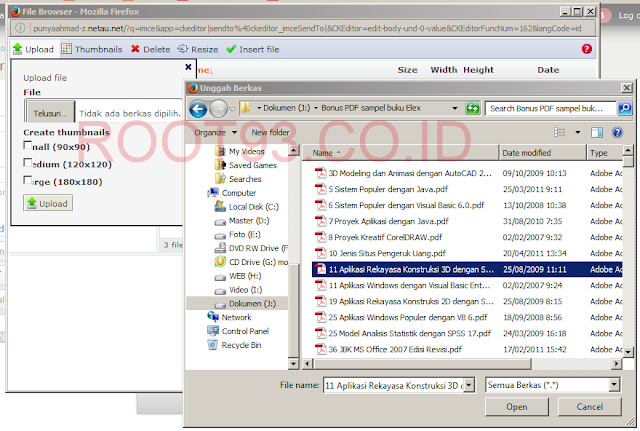This screenshot has width=640, height=431.
Task: Open the File name combo box dropdown arrow
Action: pos(469,385)
